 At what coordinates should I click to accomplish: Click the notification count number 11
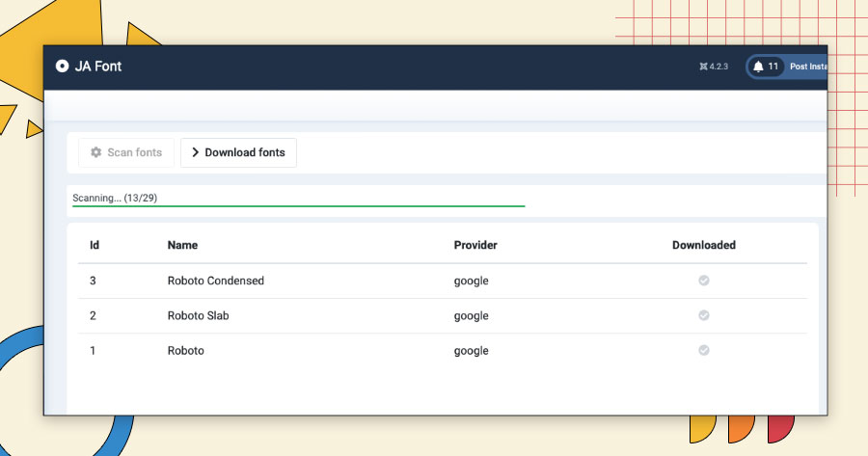click(773, 67)
